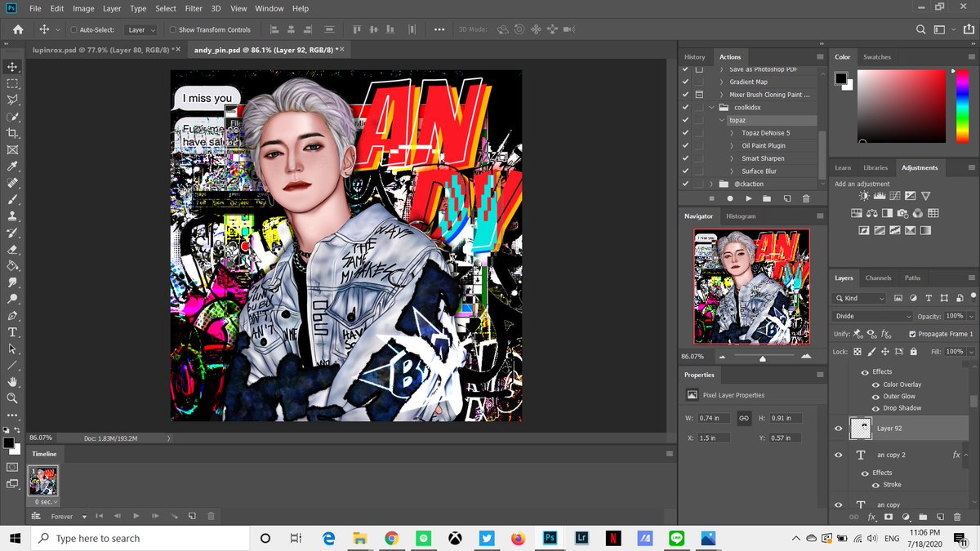Open Spotify from the Windows taskbar
Viewport: 980px width, 551px height.
pos(423,539)
